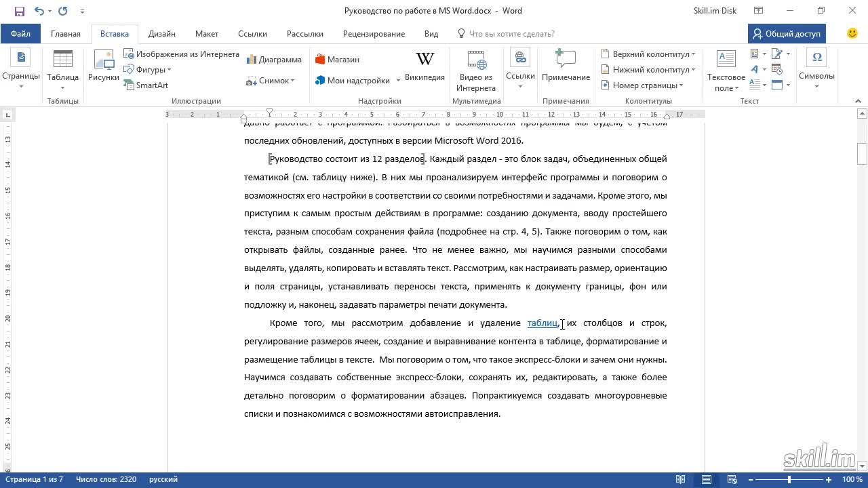Image resolution: width=868 pixels, height=488 pixels.
Task: Follow the 'таблиц' hyperlink in text
Action: [542, 323]
